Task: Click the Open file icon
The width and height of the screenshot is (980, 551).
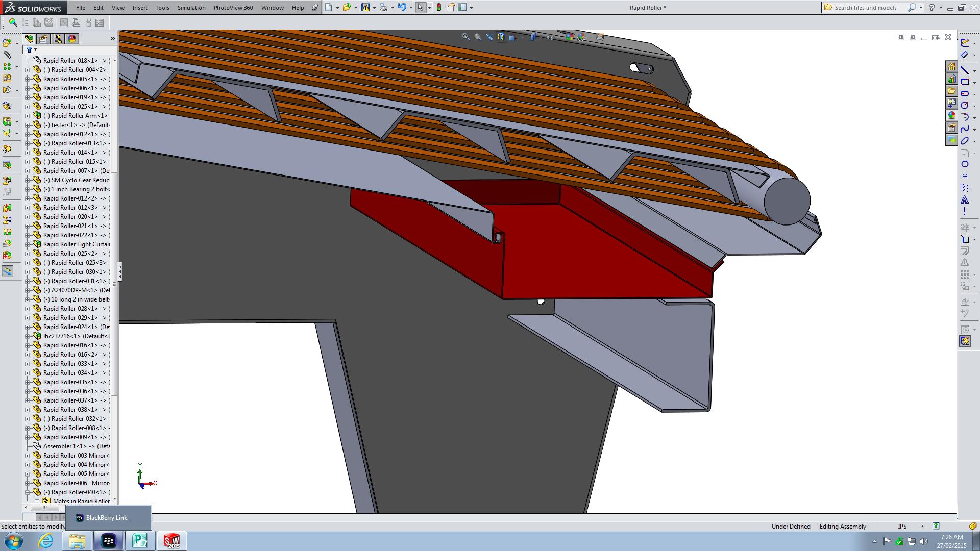Action: (x=347, y=7)
